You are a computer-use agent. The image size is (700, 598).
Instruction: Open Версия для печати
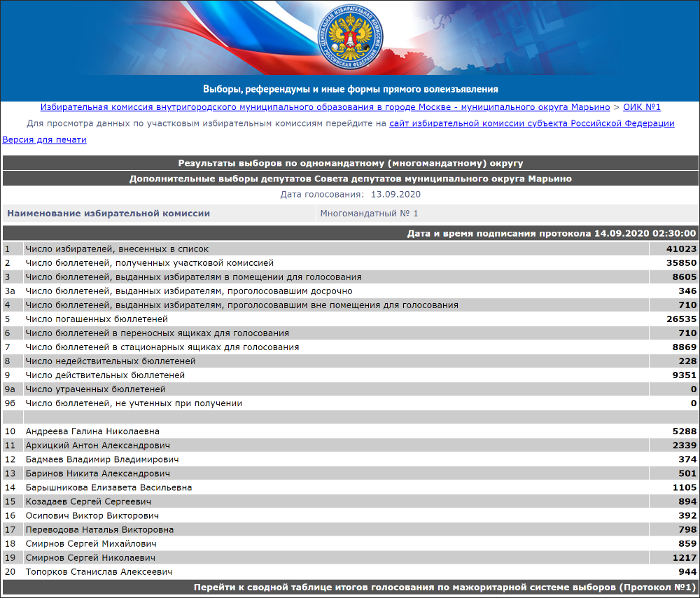pyautogui.click(x=44, y=139)
